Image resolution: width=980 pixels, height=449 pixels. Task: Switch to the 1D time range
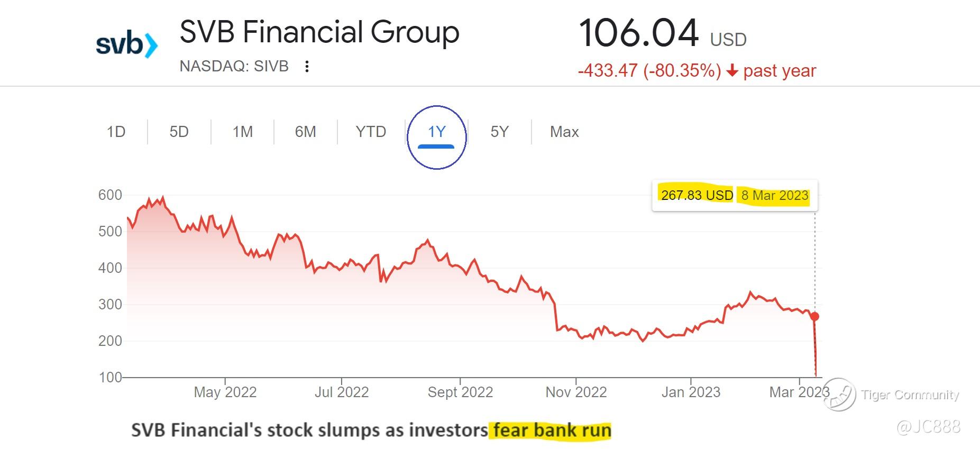(x=116, y=132)
